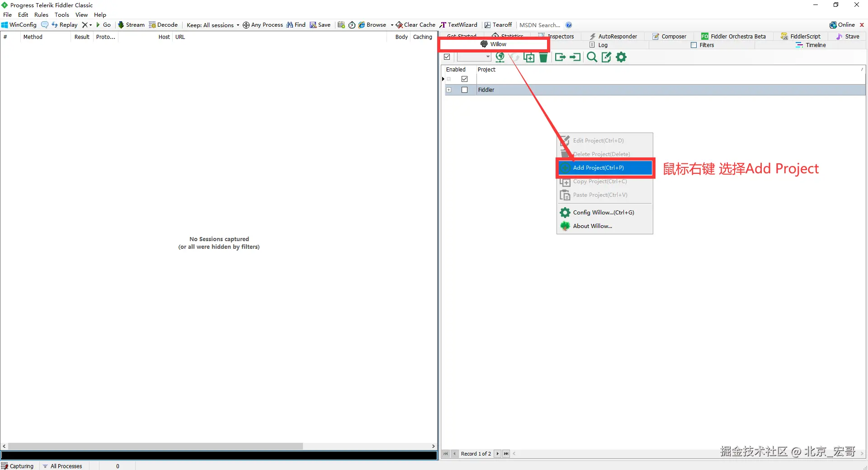Click the timer clock toolbar icon
Screen dimensions: 868x470
(352, 25)
